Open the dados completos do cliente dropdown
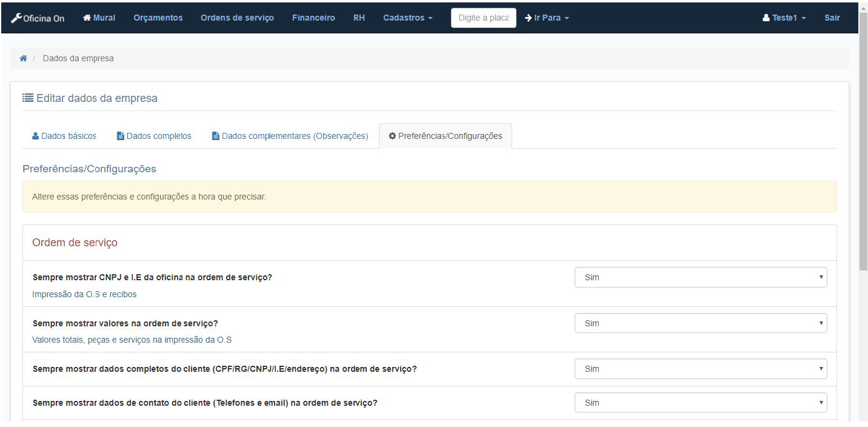Image resolution: width=868 pixels, height=427 pixels. point(700,369)
